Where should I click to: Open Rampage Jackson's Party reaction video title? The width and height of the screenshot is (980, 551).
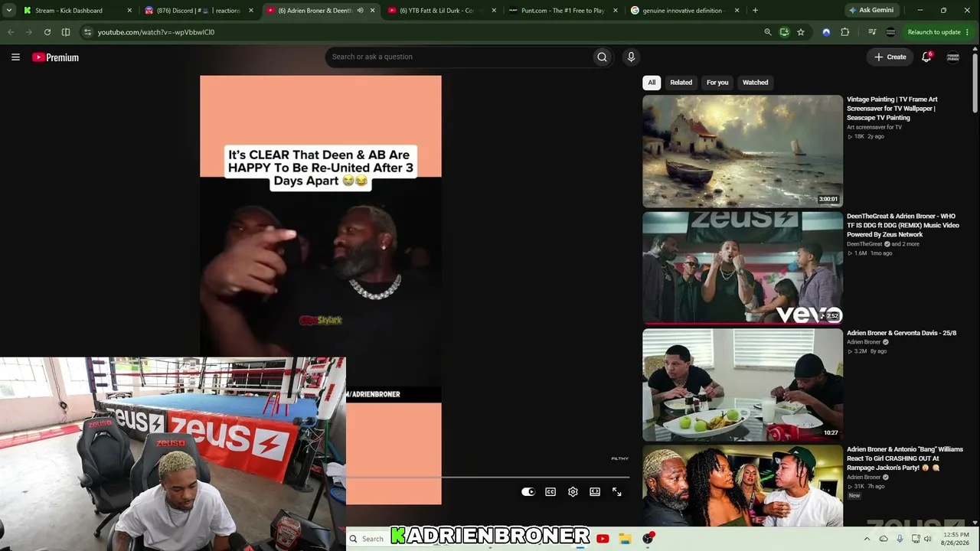click(905, 458)
